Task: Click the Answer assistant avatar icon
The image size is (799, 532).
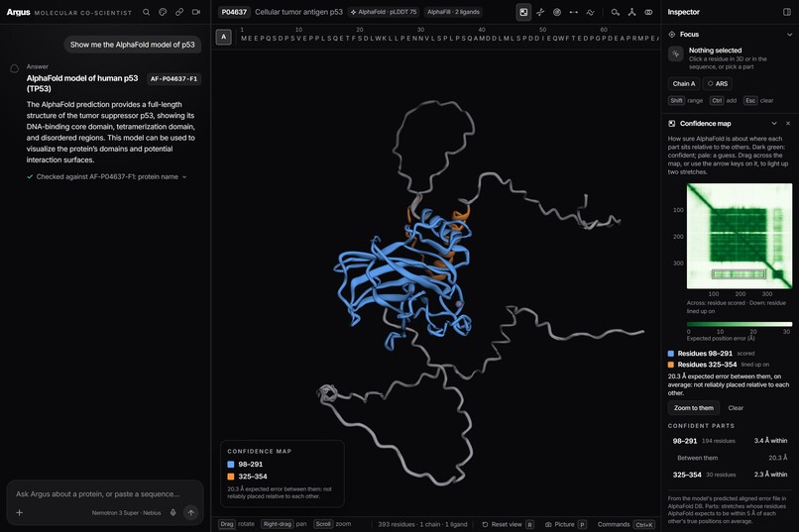Action: [14, 68]
